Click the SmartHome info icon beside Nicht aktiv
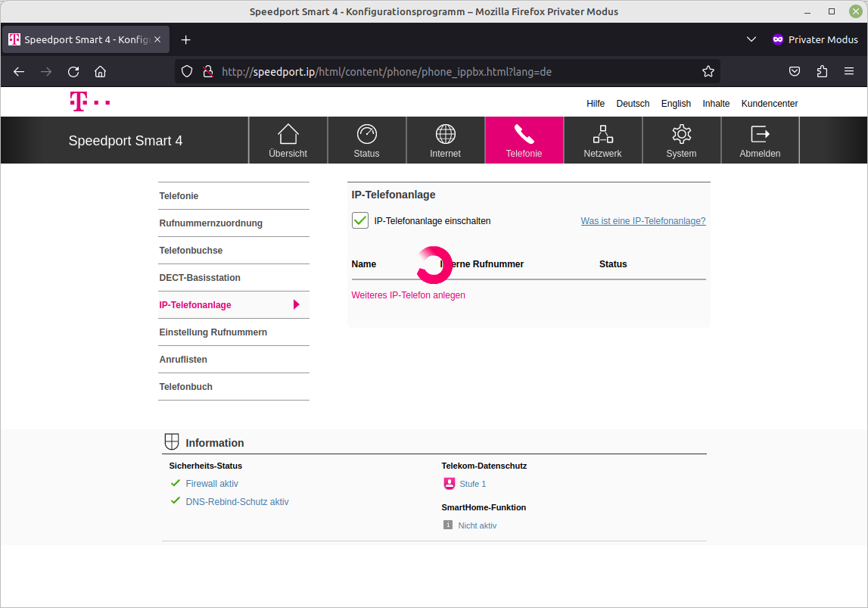The image size is (868, 608). pyautogui.click(x=448, y=525)
